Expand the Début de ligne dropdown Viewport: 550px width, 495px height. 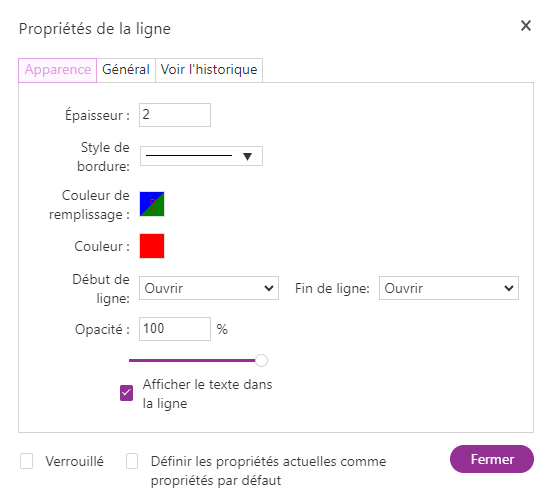(x=209, y=288)
